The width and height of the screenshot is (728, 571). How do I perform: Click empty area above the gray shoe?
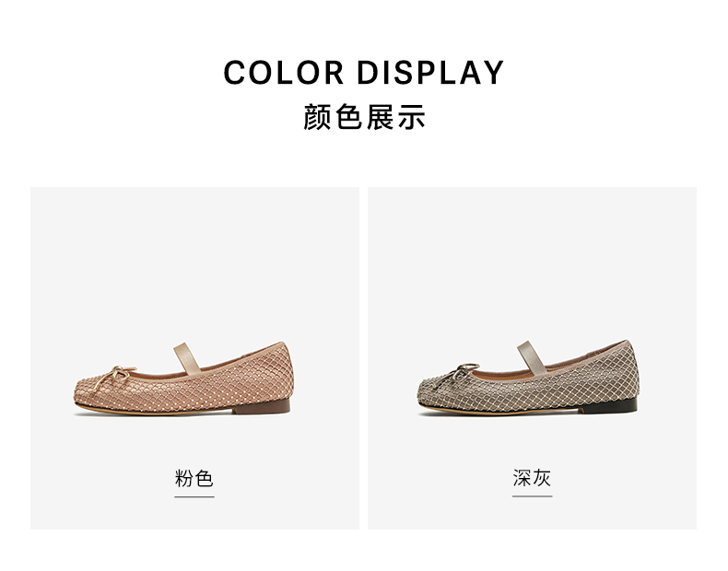532,260
